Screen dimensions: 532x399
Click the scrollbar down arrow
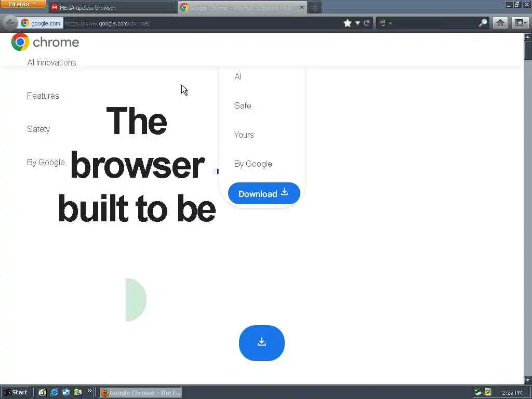[528, 380]
